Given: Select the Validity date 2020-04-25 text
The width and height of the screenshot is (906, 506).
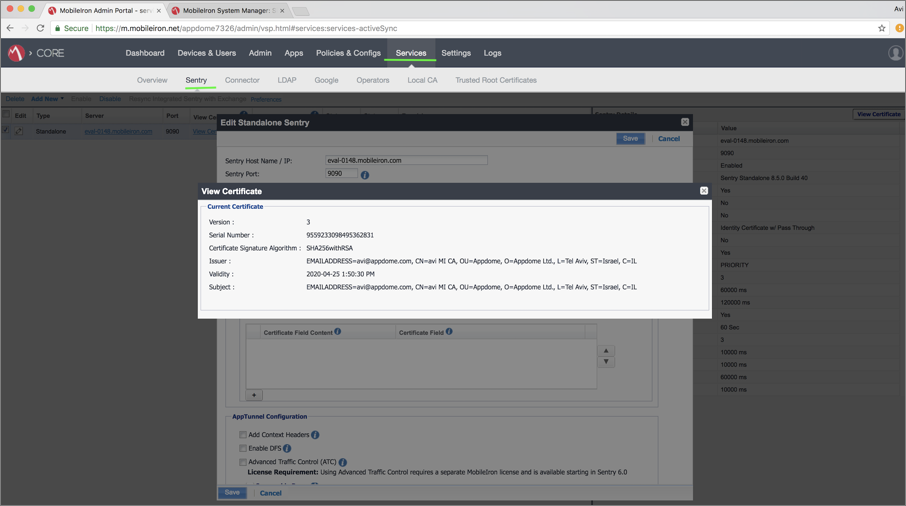Looking at the screenshot, I should [x=340, y=274].
